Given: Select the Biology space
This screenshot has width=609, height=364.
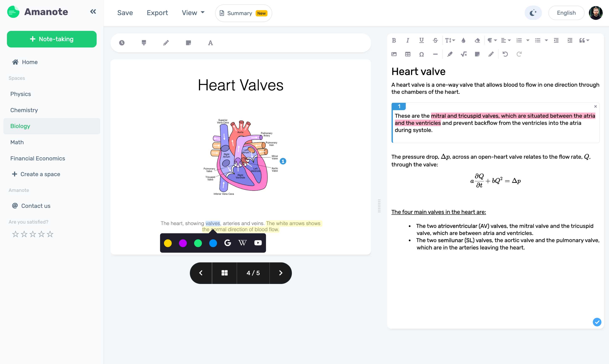Looking at the screenshot, I should coord(20,126).
